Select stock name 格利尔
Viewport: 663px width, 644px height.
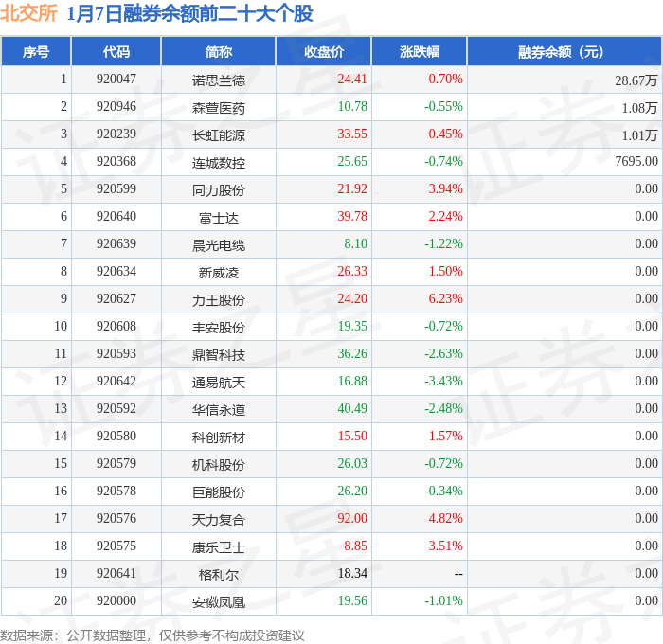click(219, 575)
